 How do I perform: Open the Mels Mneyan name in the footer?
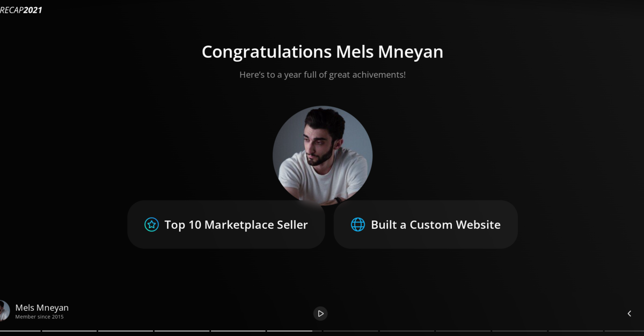pos(42,308)
